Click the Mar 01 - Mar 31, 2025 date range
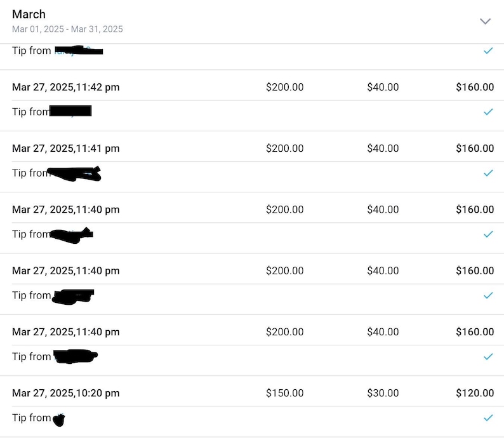 tap(67, 29)
